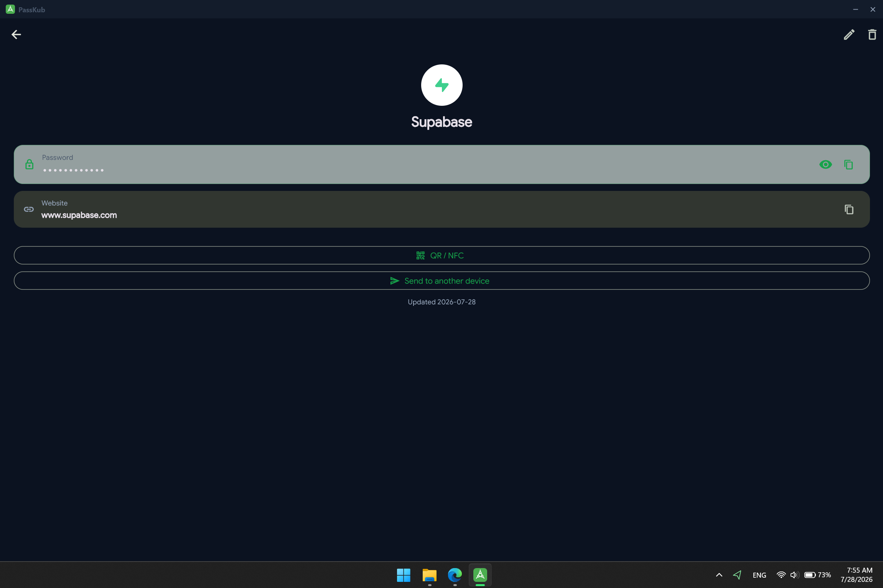Screen dimensions: 883x588
Task: Open the Windows Start menu
Action: (404, 575)
